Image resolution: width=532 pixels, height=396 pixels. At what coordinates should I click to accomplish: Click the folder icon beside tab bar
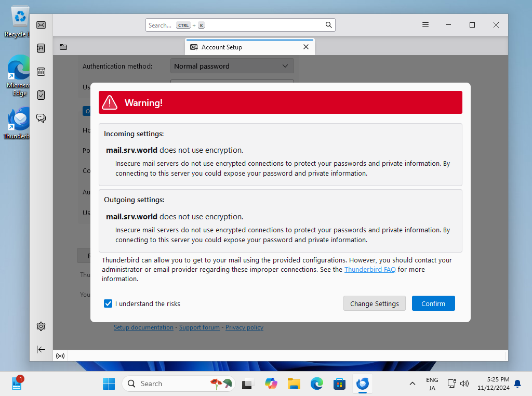(63, 47)
